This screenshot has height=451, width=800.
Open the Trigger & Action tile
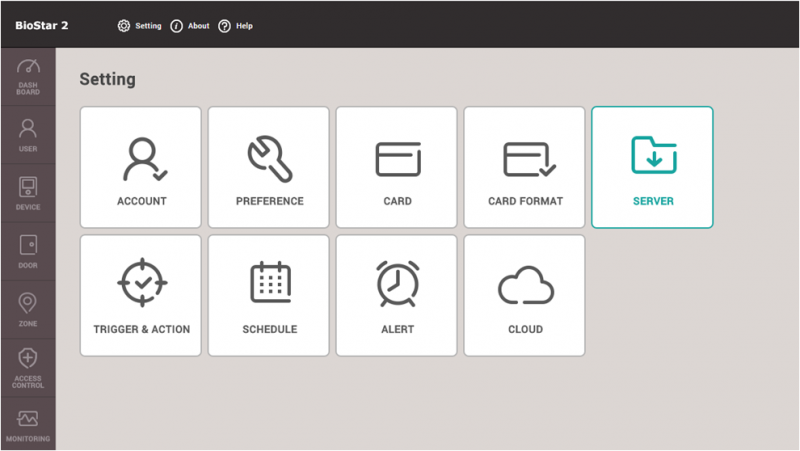(141, 296)
